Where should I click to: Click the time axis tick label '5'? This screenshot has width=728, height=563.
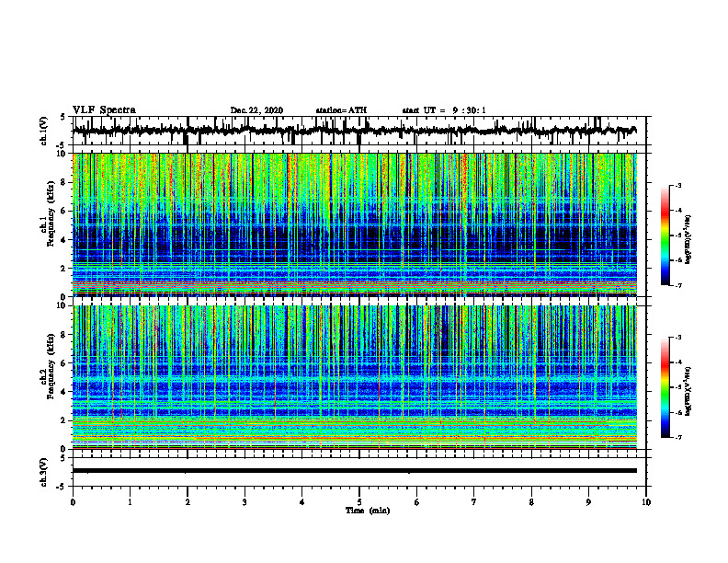pyautogui.click(x=359, y=502)
